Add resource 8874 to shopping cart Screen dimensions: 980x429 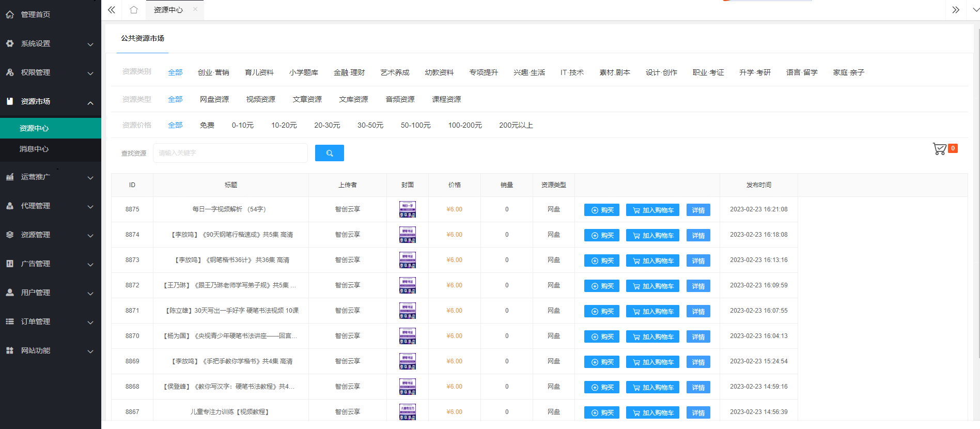point(653,235)
